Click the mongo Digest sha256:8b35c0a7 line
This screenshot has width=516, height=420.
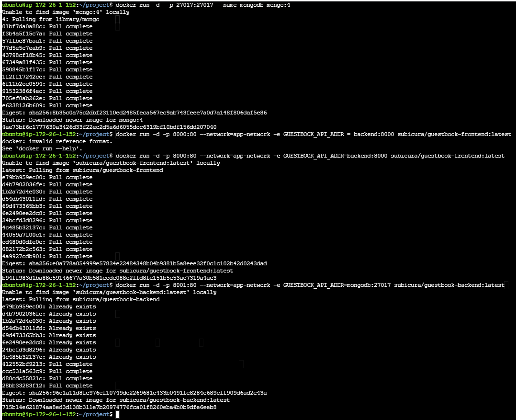[x=134, y=113]
